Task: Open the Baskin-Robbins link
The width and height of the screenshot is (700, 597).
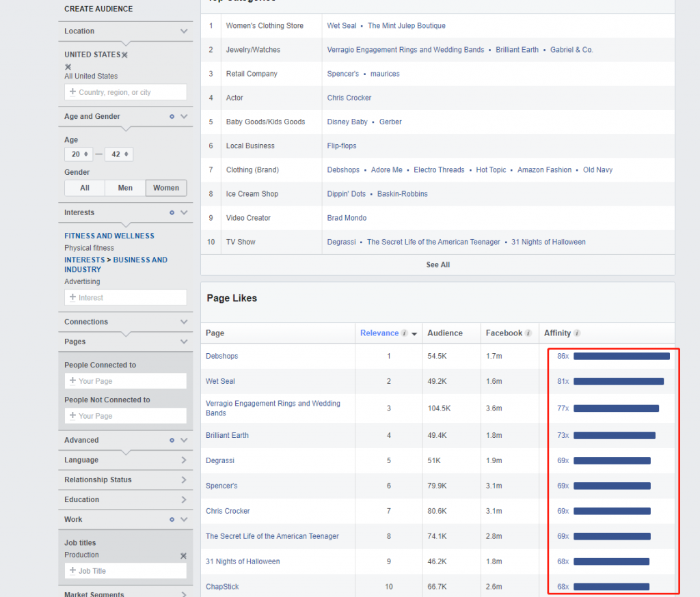Action: coord(402,194)
